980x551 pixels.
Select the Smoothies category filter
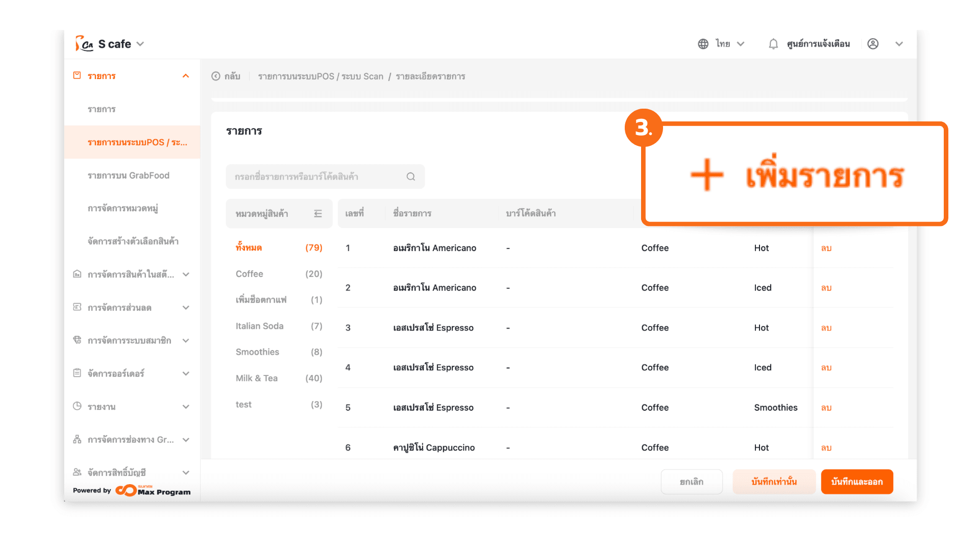click(x=257, y=352)
